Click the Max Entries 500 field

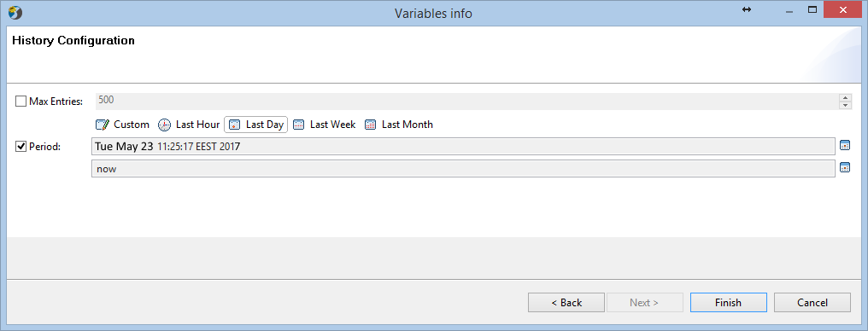pyautogui.click(x=468, y=102)
